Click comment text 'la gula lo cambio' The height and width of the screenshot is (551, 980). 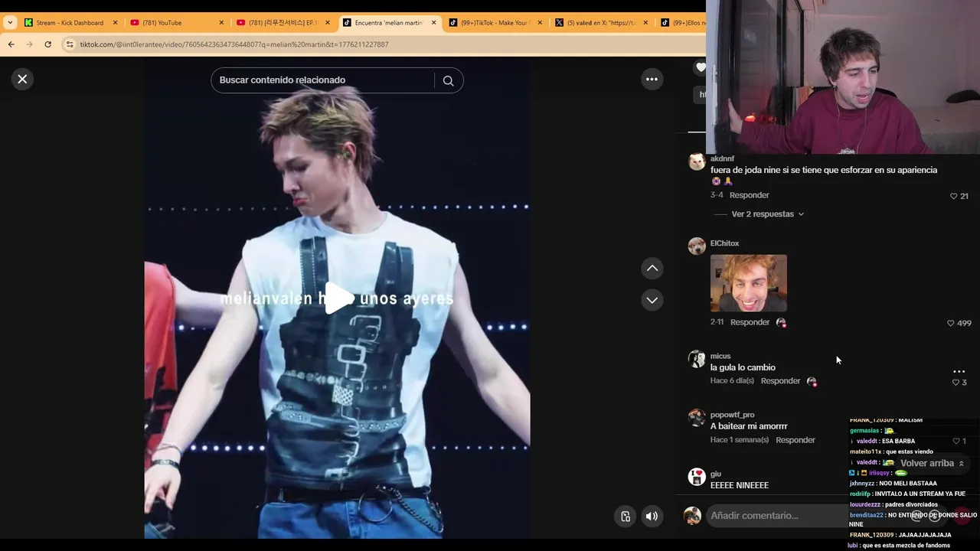[x=743, y=368]
